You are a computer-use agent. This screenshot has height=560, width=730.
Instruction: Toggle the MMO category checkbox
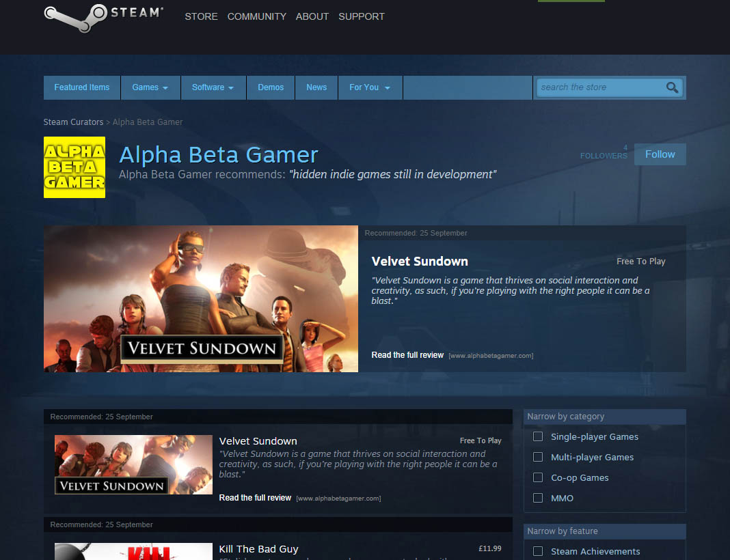(538, 498)
